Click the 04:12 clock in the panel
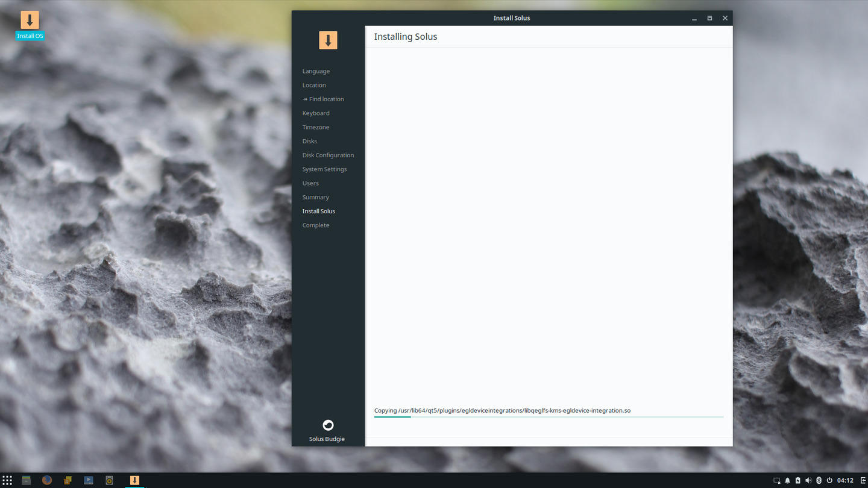The width and height of the screenshot is (868, 488). [845, 480]
